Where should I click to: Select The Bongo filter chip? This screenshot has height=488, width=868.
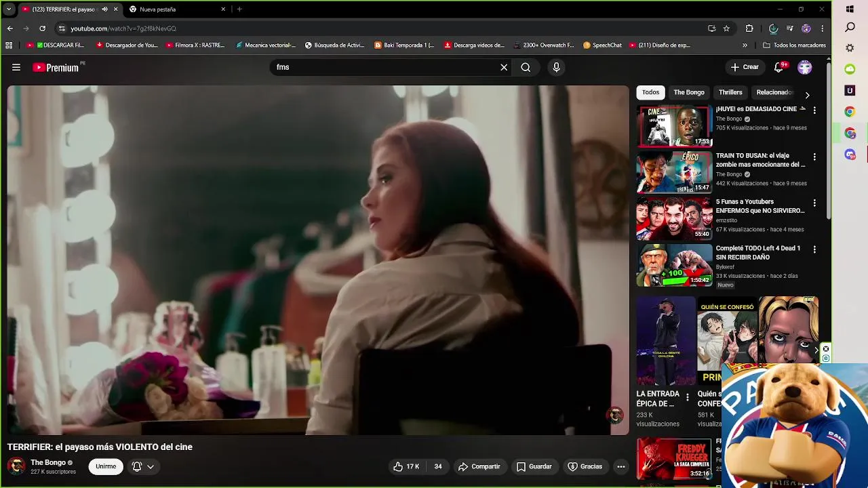689,92
